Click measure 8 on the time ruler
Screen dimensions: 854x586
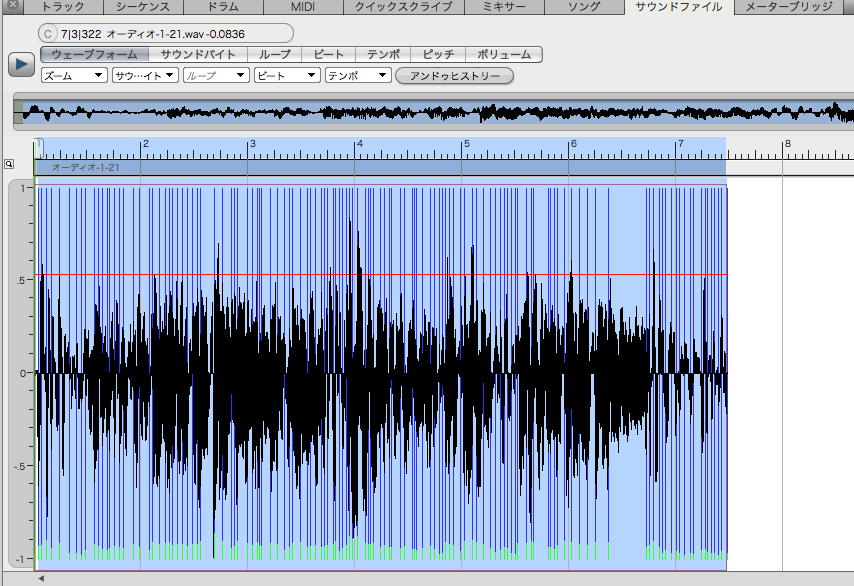[787, 144]
